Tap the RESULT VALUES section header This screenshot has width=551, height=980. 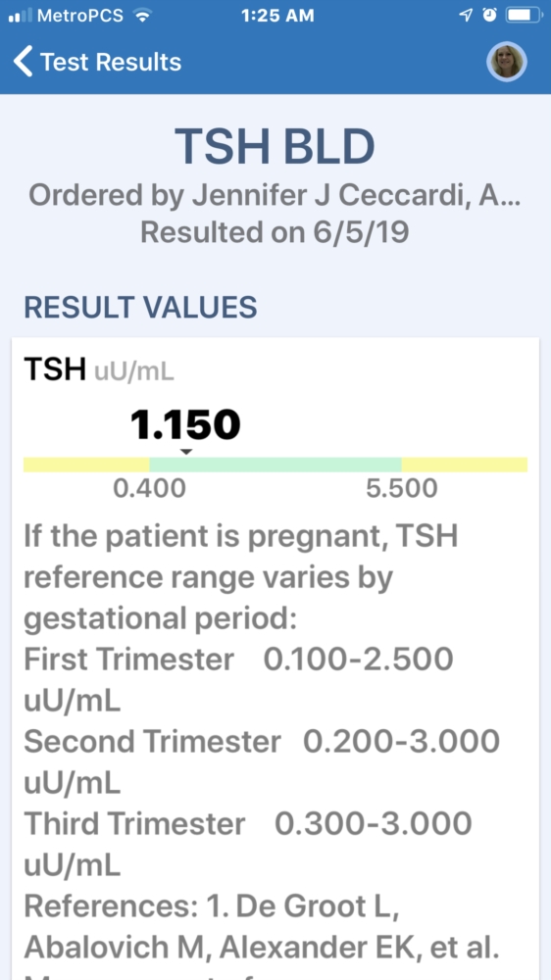point(141,307)
